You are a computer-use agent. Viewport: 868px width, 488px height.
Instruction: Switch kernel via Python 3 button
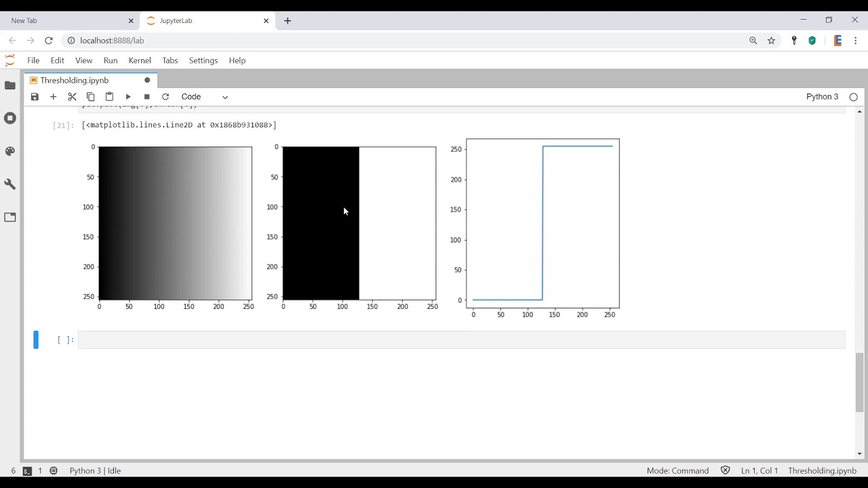coord(822,97)
